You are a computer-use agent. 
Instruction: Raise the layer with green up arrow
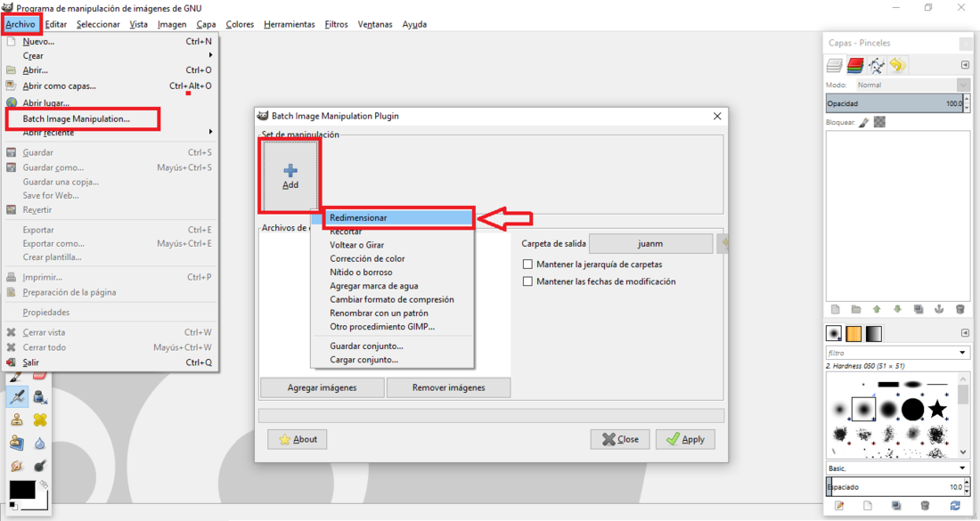[877, 309]
